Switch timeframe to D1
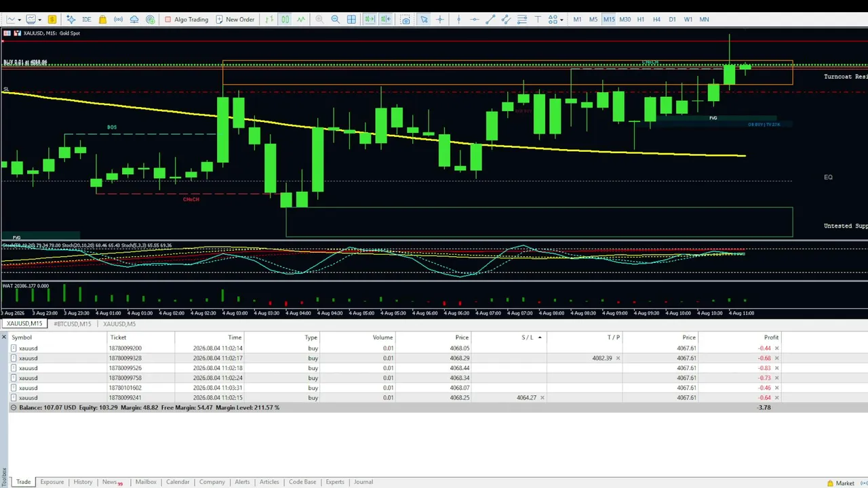 click(x=672, y=19)
